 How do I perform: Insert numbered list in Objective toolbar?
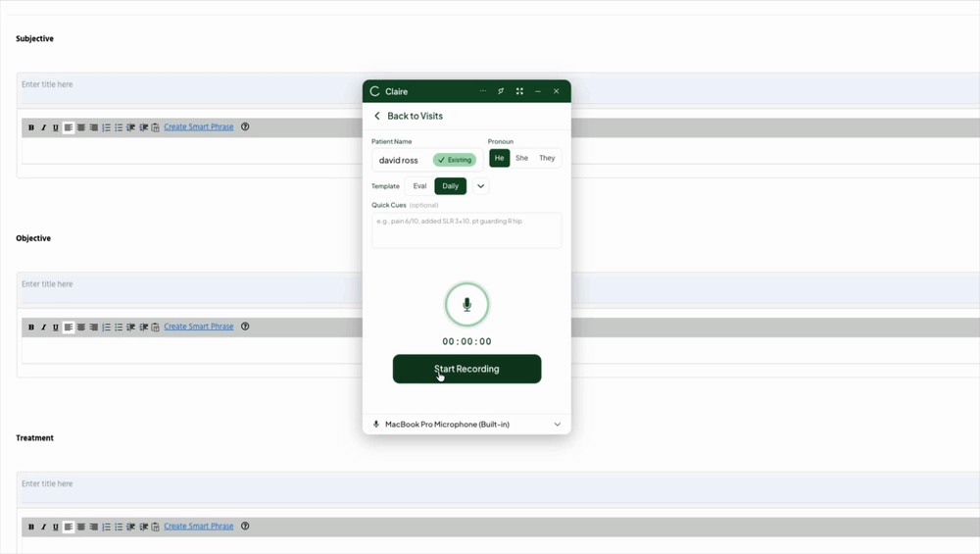coord(106,327)
